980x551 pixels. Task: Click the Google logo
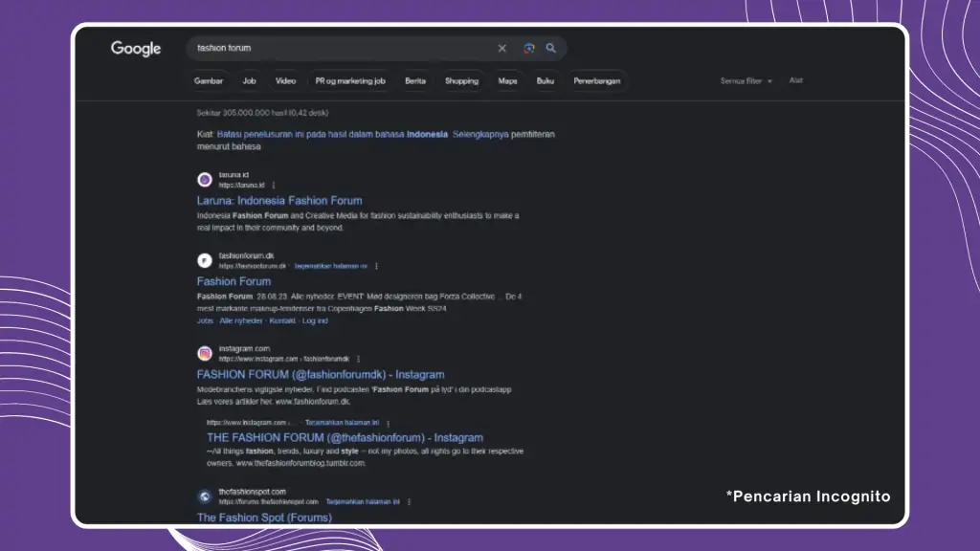click(x=136, y=49)
